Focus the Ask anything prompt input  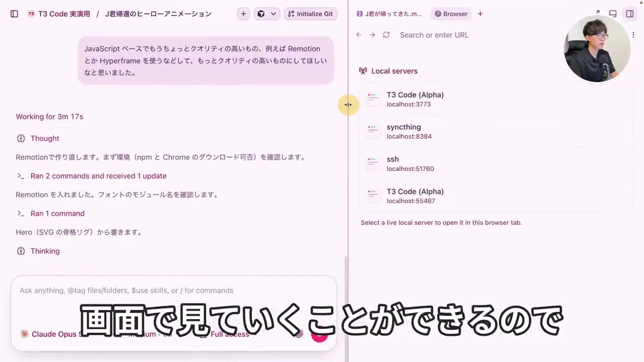174,291
